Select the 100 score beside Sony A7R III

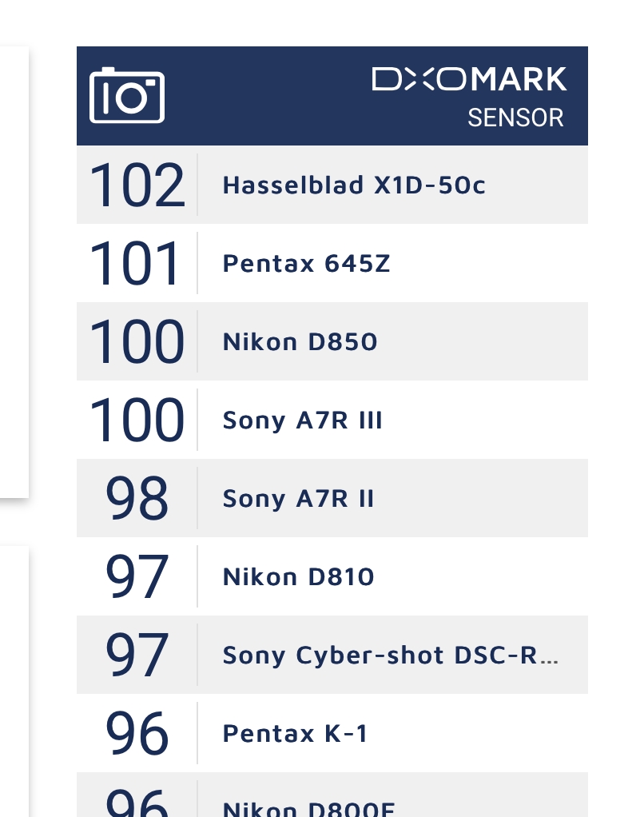point(137,420)
